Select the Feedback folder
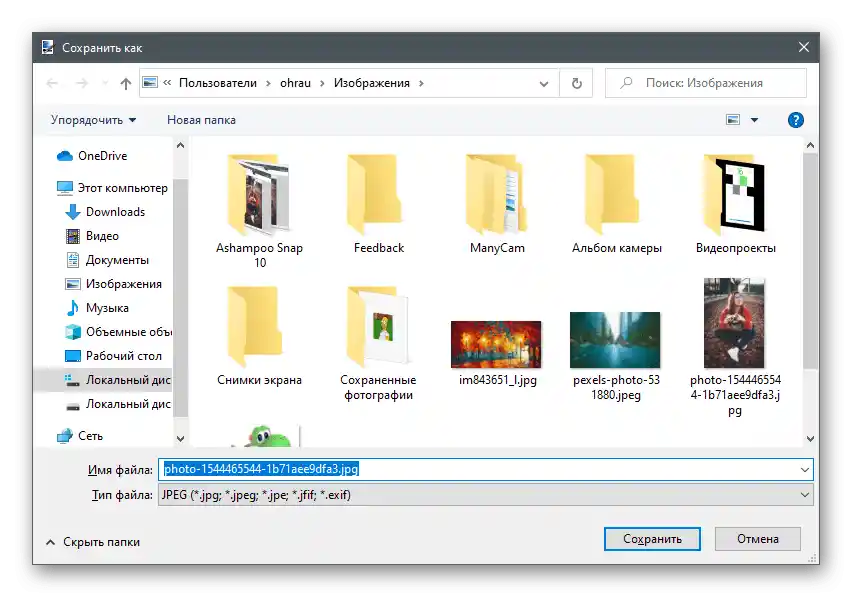 379,204
